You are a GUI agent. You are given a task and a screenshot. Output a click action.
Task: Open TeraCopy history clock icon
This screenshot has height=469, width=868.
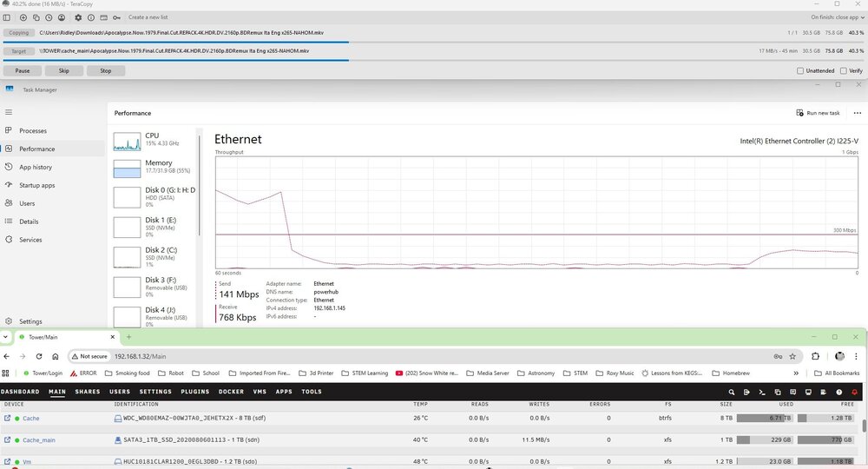pos(49,17)
